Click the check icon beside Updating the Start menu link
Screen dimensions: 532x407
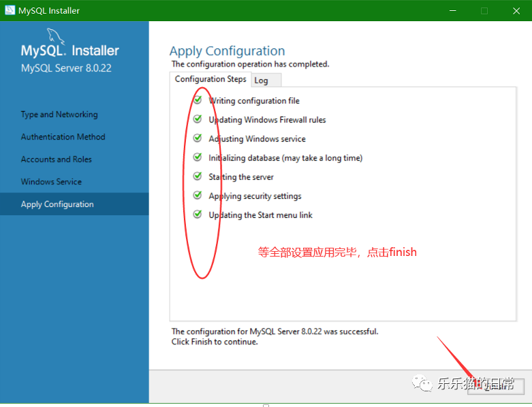(x=198, y=214)
